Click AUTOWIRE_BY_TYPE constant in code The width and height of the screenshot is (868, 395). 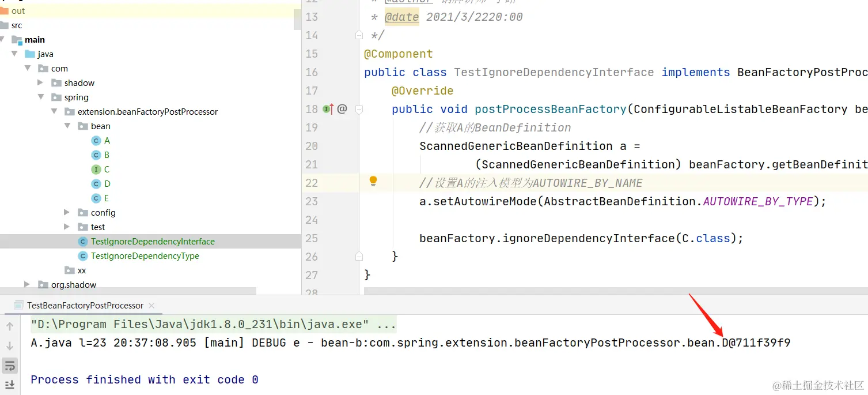click(x=758, y=201)
